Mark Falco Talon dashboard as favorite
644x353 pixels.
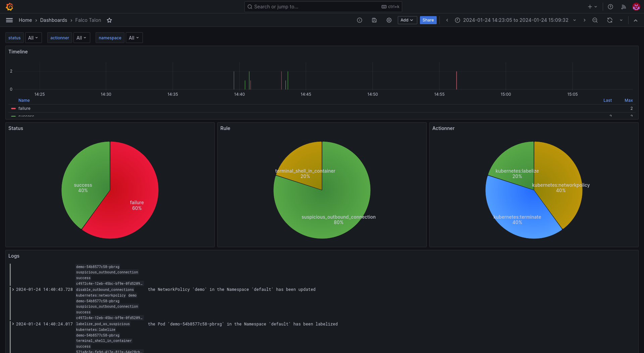pos(109,20)
